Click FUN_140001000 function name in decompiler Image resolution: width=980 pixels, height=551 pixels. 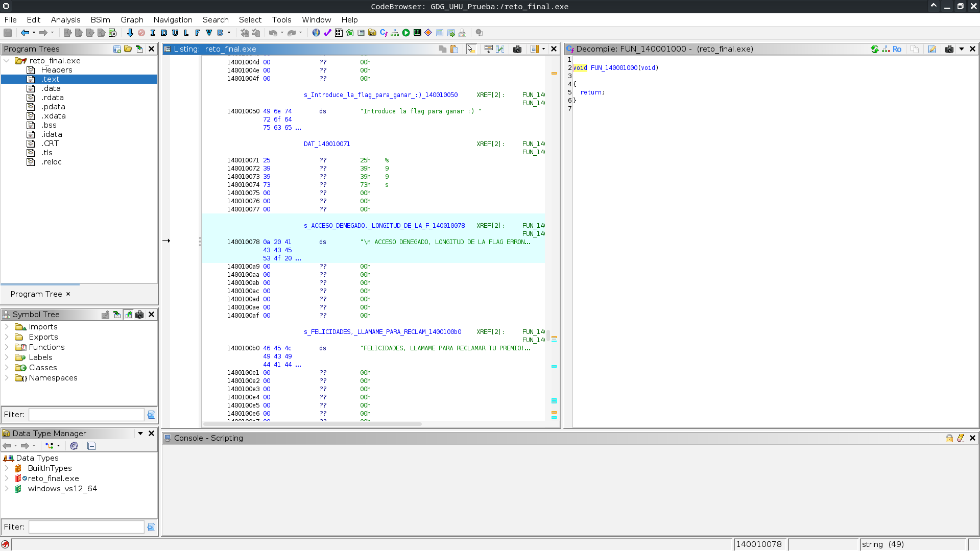[x=614, y=68]
